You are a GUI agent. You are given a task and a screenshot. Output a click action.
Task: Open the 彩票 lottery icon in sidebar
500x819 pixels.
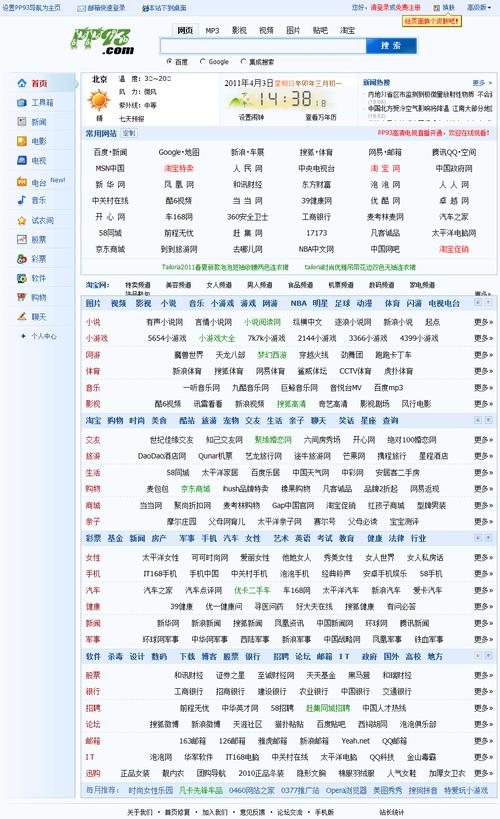[22, 259]
